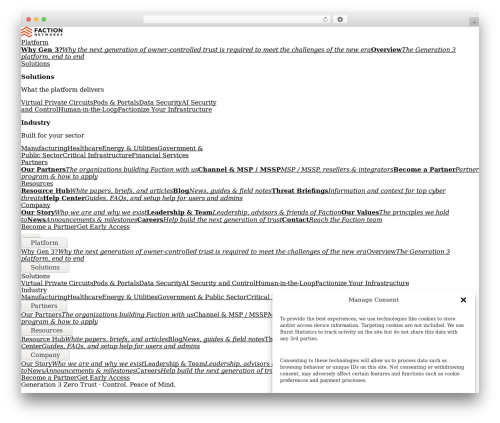This screenshot has height=423, width=500.
Task: Click the 'Built for your sector' text
Action: (52, 135)
